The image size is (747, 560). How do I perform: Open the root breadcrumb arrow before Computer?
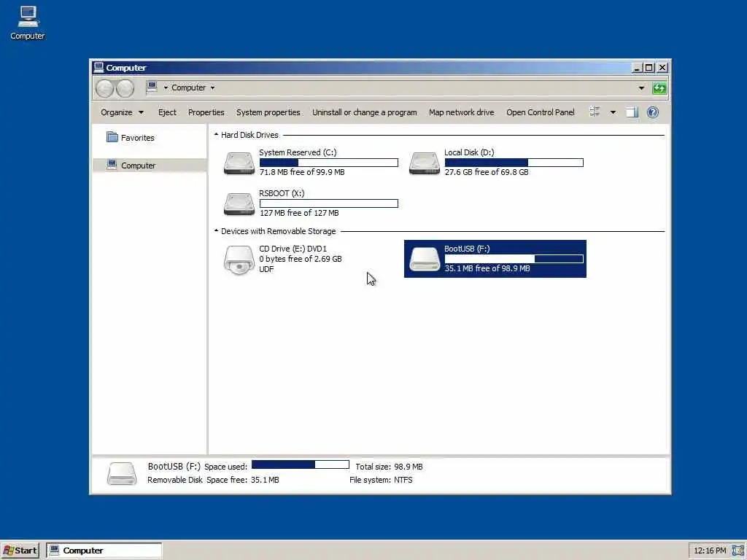[x=166, y=87]
